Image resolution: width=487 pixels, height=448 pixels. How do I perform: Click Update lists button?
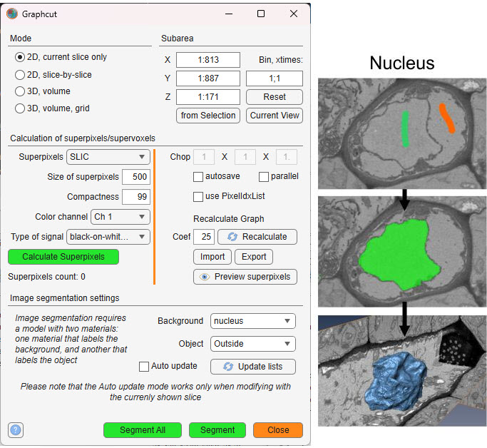point(253,367)
